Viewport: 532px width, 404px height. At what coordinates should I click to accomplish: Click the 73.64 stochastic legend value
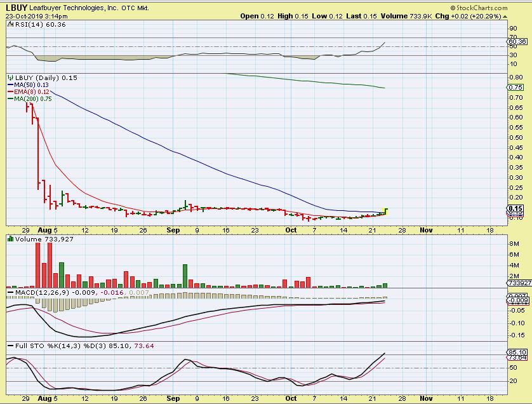pyautogui.click(x=144, y=346)
